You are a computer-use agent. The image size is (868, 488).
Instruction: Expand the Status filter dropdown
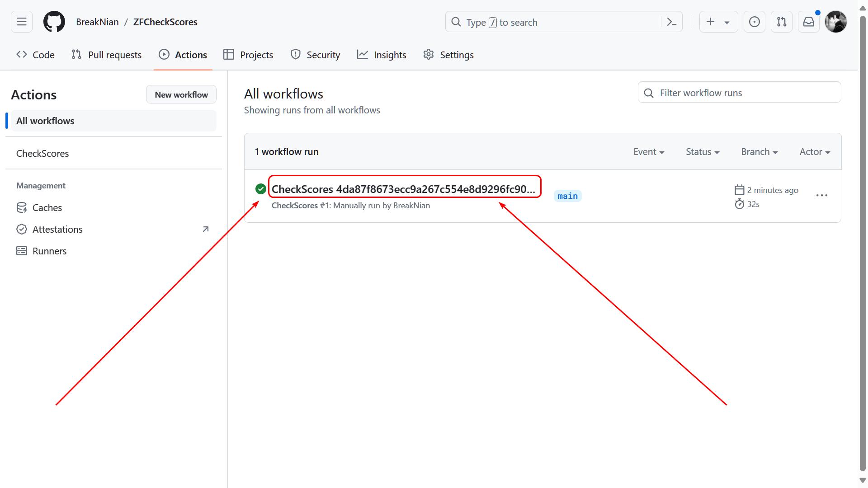click(x=702, y=152)
